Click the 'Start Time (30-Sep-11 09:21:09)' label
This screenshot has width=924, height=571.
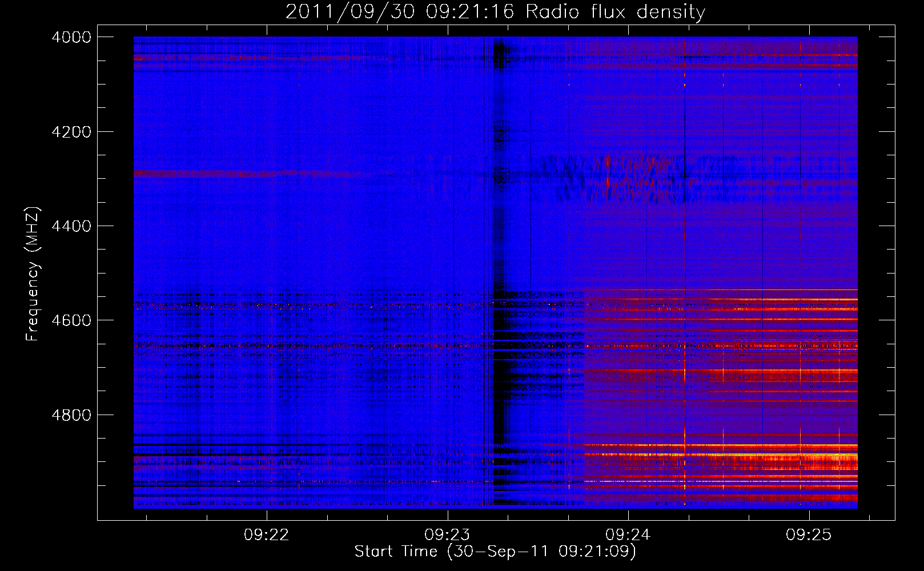[495, 552]
